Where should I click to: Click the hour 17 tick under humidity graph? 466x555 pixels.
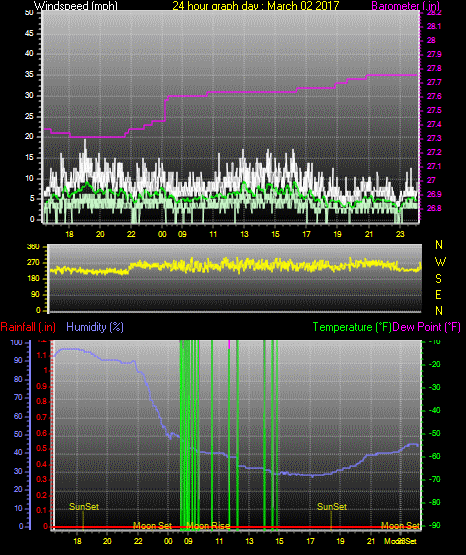pyautogui.click(x=310, y=541)
